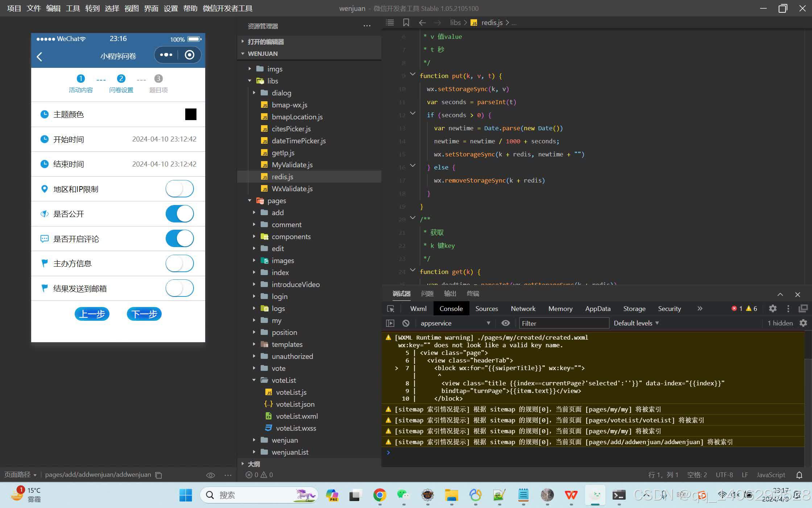The height and width of the screenshot is (508, 812).
Task: Click the mini program capsule menu dots
Action: coord(166,55)
